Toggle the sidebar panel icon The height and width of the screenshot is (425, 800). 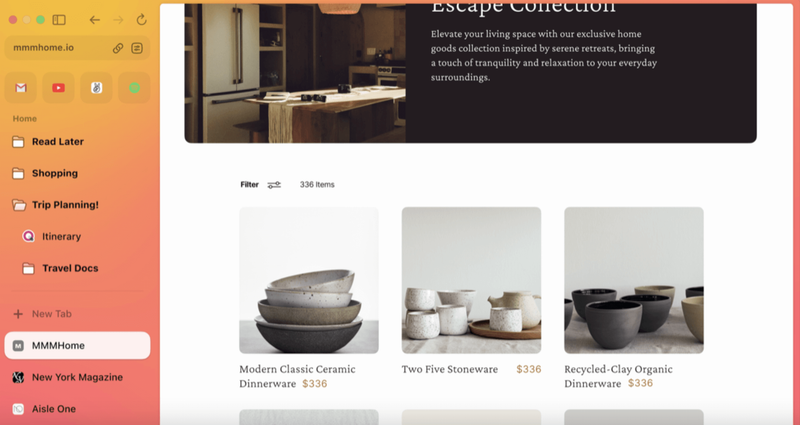(x=59, y=20)
